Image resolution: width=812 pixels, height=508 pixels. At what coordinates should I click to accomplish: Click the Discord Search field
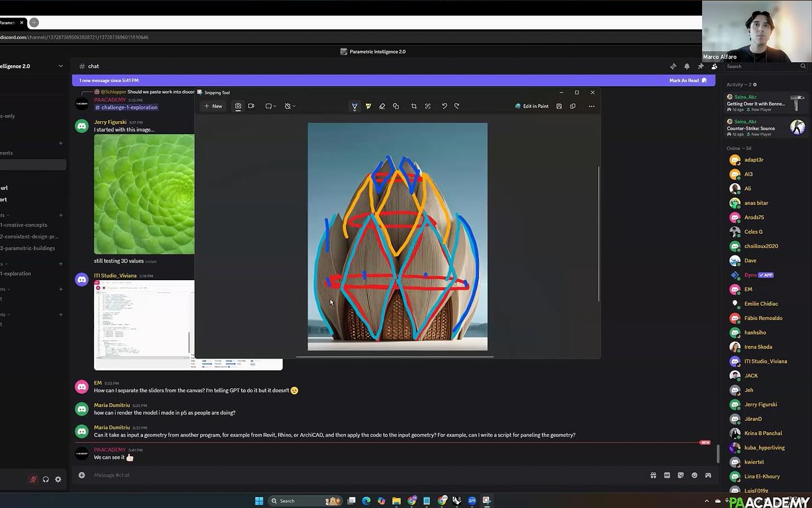[x=766, y=67]
